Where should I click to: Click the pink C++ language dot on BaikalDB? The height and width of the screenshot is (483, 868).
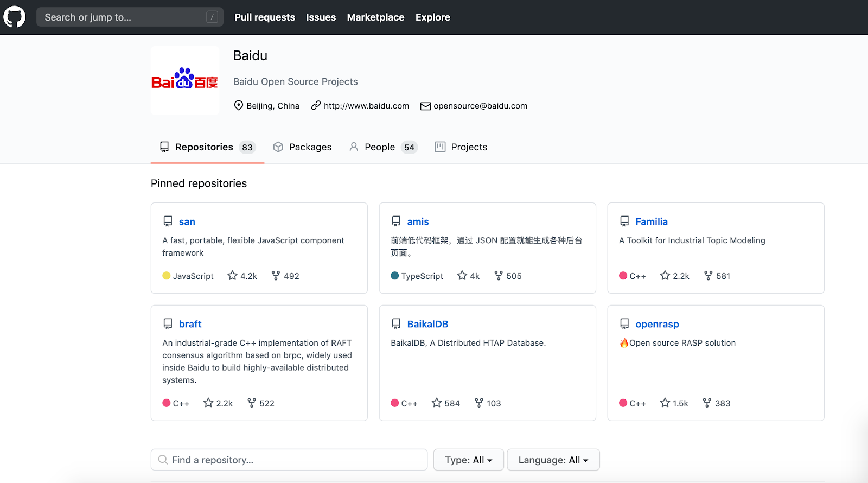point(395,403)
